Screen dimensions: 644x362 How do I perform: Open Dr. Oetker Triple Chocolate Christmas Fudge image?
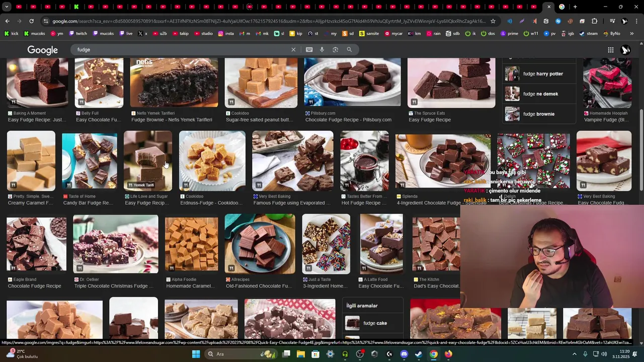pos(116,244)
